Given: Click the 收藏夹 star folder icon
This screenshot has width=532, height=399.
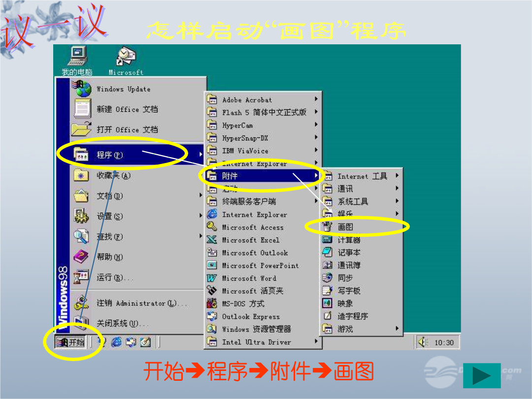Looking at the screenshot, I should tap(81, 175).
